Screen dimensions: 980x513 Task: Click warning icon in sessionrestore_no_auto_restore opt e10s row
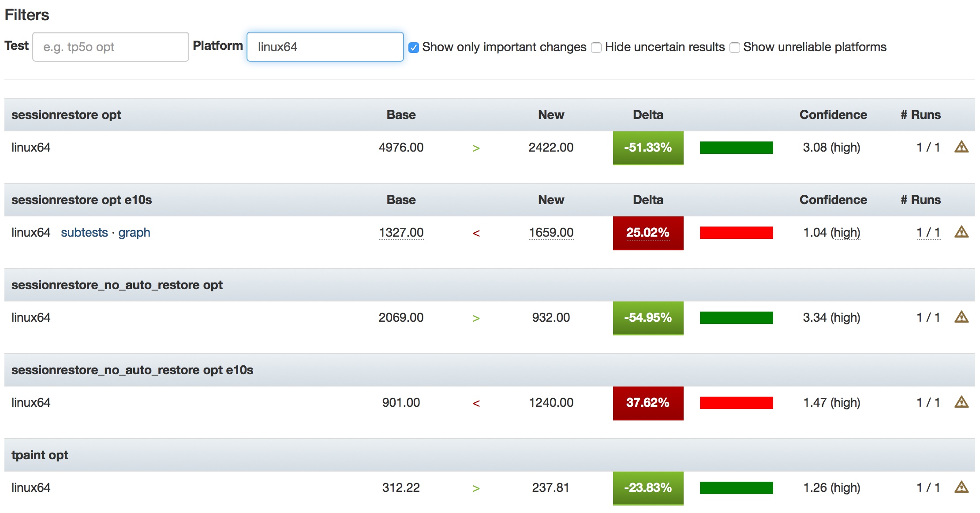pyautogui.click(x=961, y=402)
